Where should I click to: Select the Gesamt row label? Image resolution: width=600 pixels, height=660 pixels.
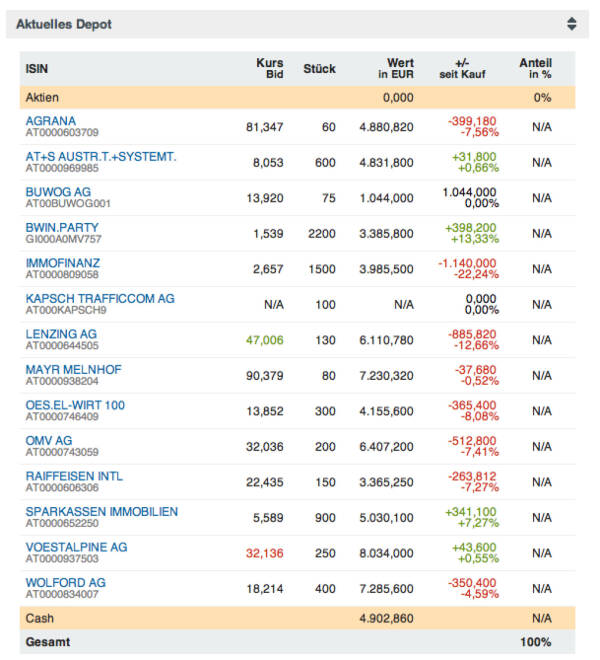point(48,642)
